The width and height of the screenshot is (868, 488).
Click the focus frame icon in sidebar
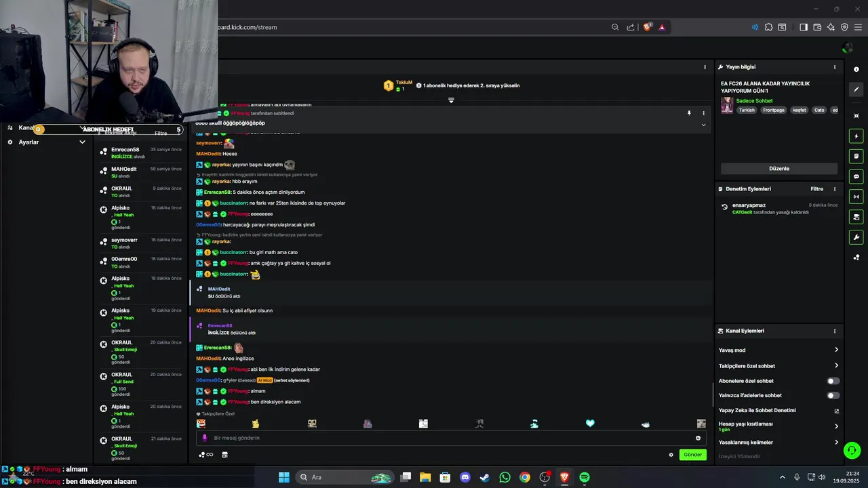[856, 116]
